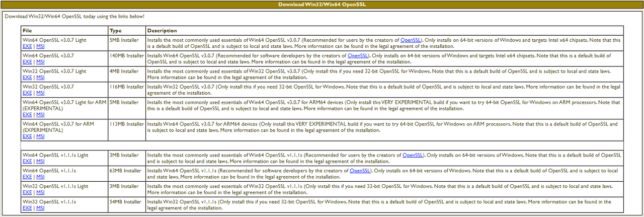Download EXE for Win64 OpenSSL v3.0.7 Light

[x=27, y=46]
